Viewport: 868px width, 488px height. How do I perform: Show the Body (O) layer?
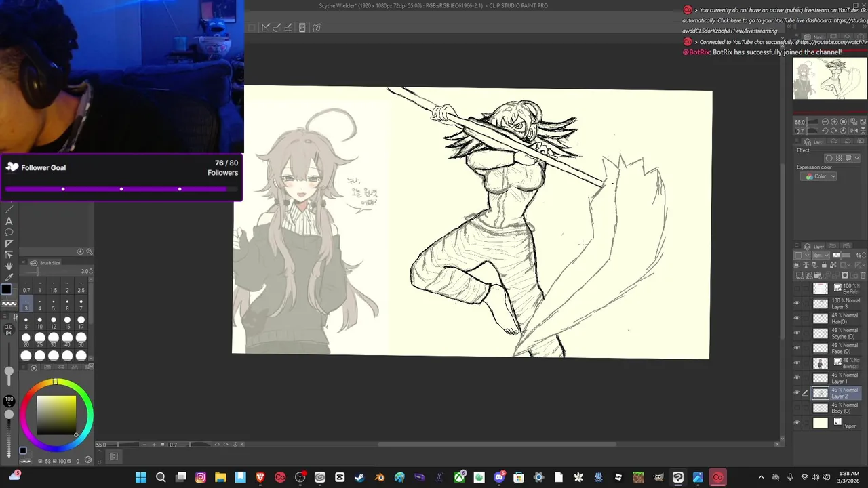coord(797,407)
